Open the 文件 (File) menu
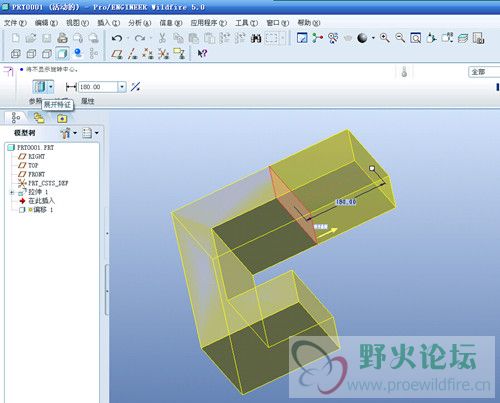 point(15,23)
